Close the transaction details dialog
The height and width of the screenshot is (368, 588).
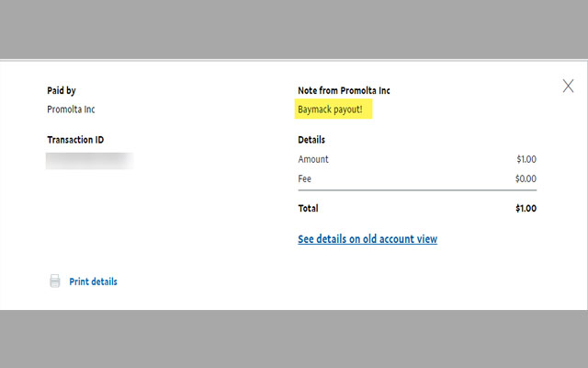[568, 86]
